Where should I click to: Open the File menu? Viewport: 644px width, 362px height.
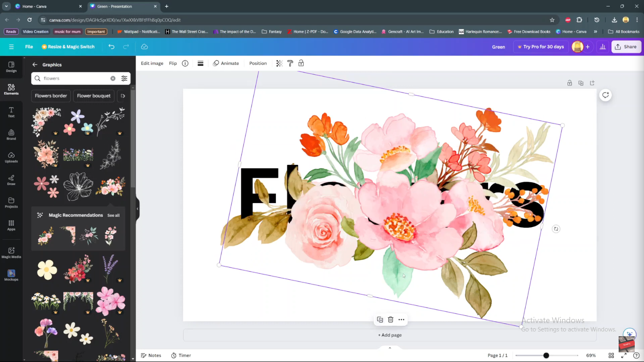click(x=29, y=47)
